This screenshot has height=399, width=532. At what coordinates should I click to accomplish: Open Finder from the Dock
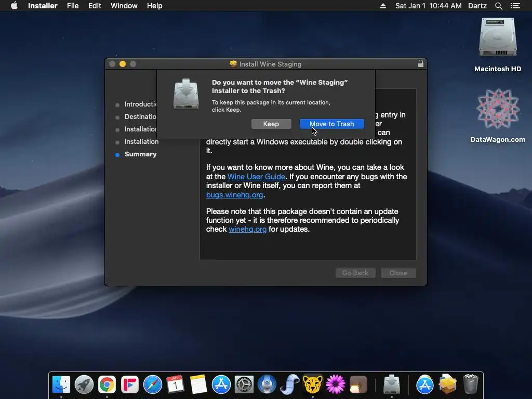pyautogui.click(x=61, y=384)
